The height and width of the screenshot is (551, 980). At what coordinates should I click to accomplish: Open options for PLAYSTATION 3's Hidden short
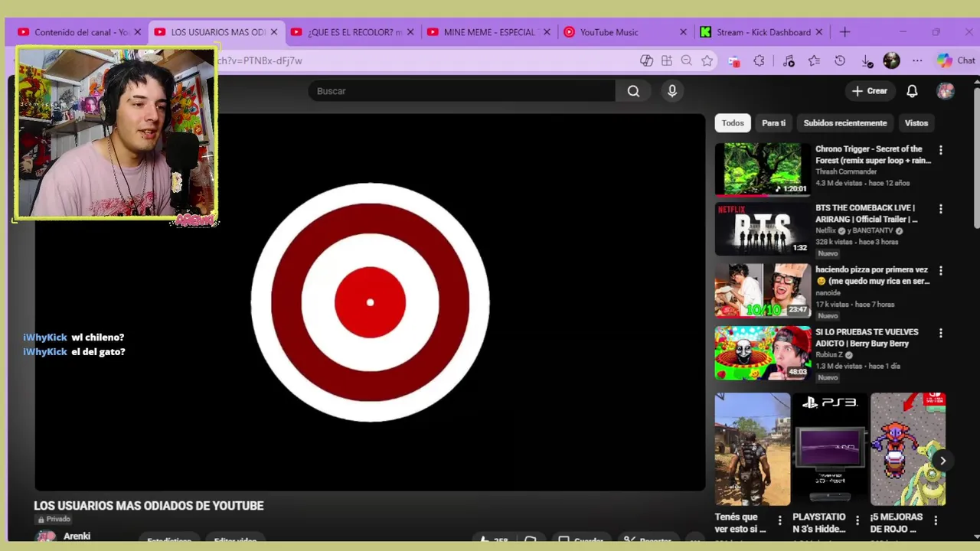pos(857,520)
